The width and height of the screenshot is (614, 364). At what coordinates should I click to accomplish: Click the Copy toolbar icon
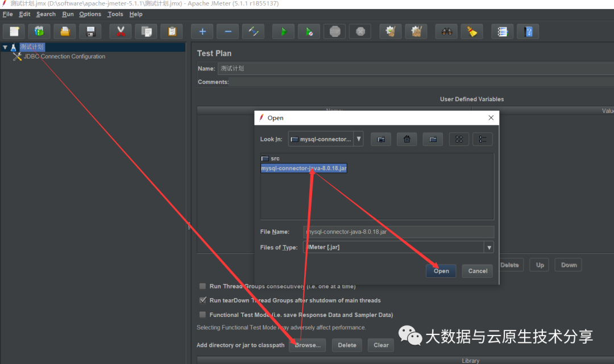pyautogui.click(x=146, y=32)
